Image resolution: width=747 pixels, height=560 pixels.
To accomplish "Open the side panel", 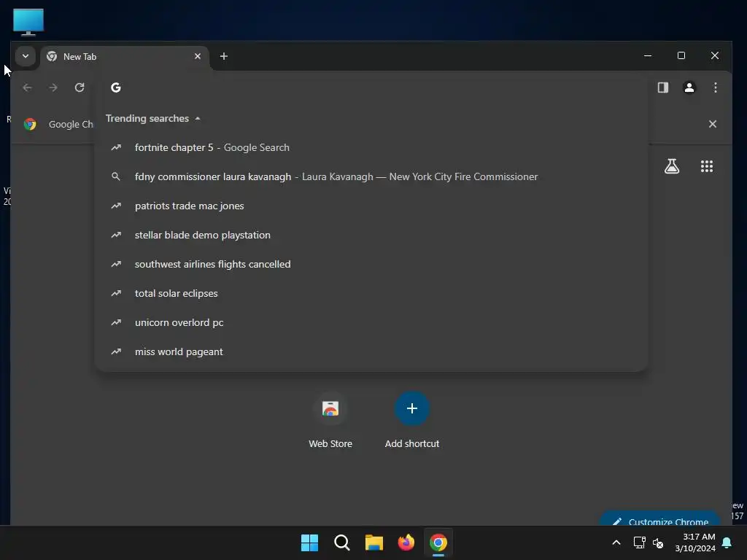I will (662, 87).
